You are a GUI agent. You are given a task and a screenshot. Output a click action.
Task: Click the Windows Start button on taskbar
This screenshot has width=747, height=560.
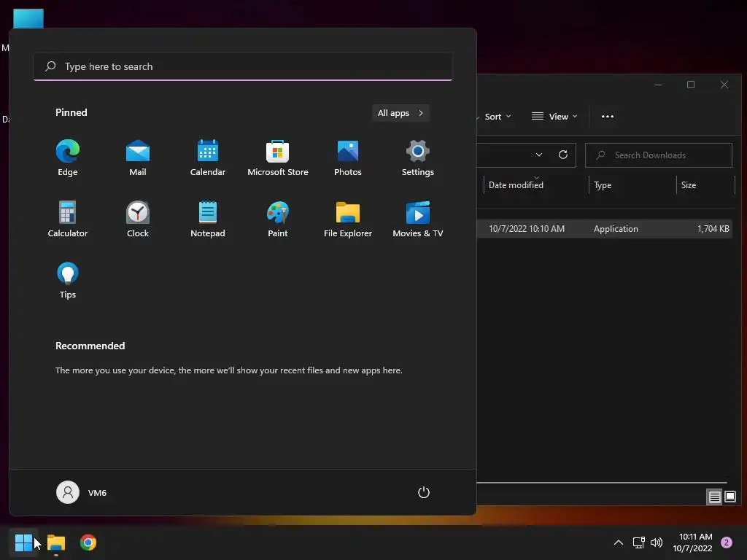(x=23, y=542)
